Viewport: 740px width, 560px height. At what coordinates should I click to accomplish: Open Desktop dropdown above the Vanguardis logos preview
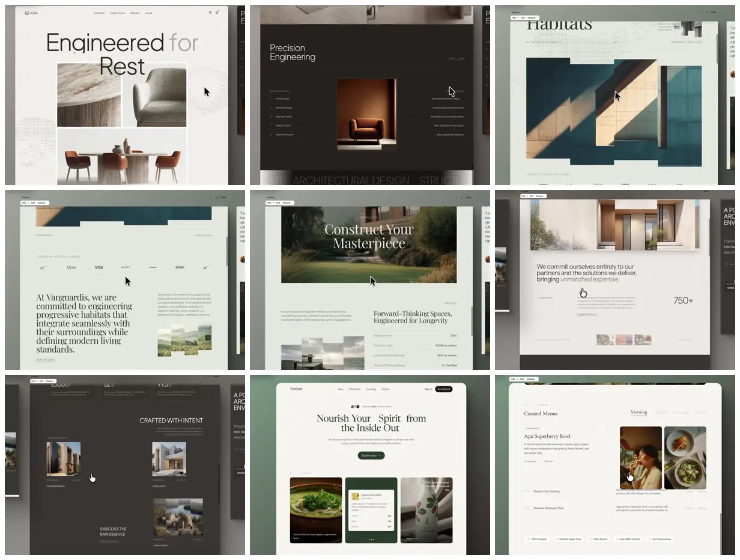click(x=42, y=202)
